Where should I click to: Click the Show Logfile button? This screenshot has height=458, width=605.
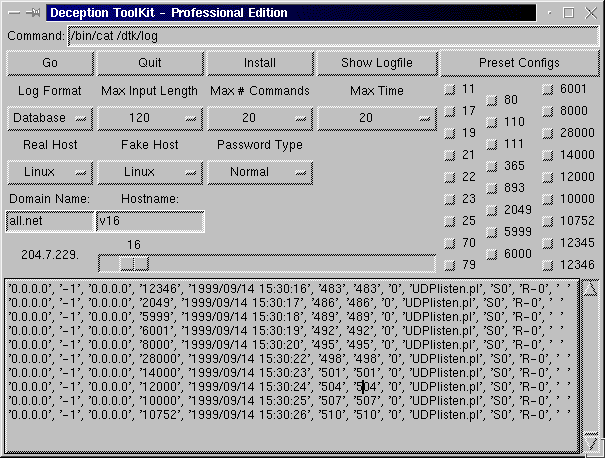(377, 63)
